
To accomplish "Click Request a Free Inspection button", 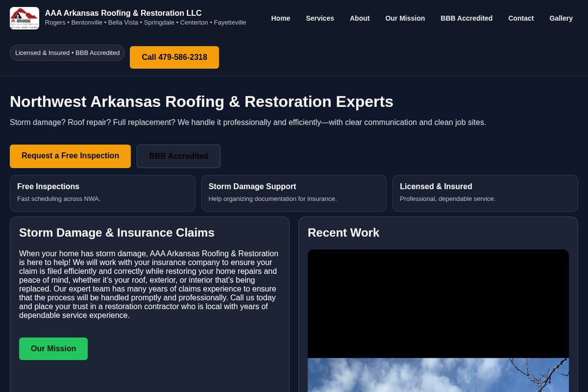I will pyautogui.click(x=70, y=156).
